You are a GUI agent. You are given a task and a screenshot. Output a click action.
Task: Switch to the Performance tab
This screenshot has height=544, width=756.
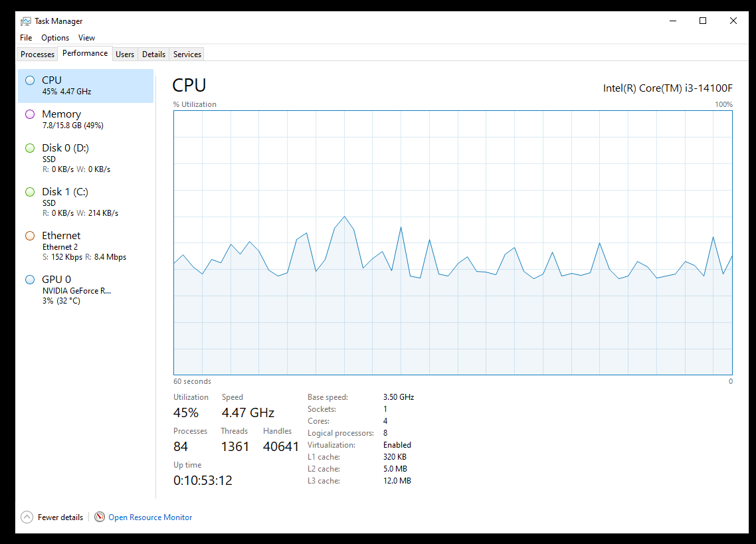click(x=85, y=53)
